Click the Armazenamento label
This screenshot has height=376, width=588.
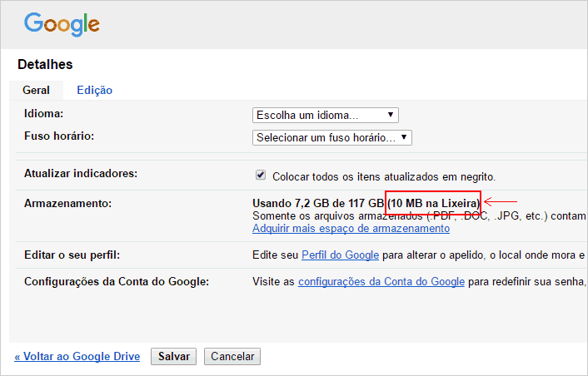click(x=67, y=203)
